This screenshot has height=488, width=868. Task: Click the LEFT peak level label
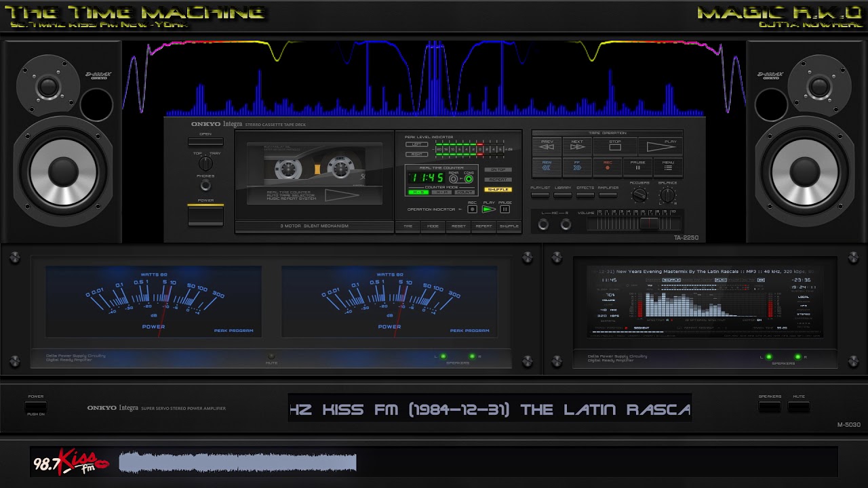point(417,144)
